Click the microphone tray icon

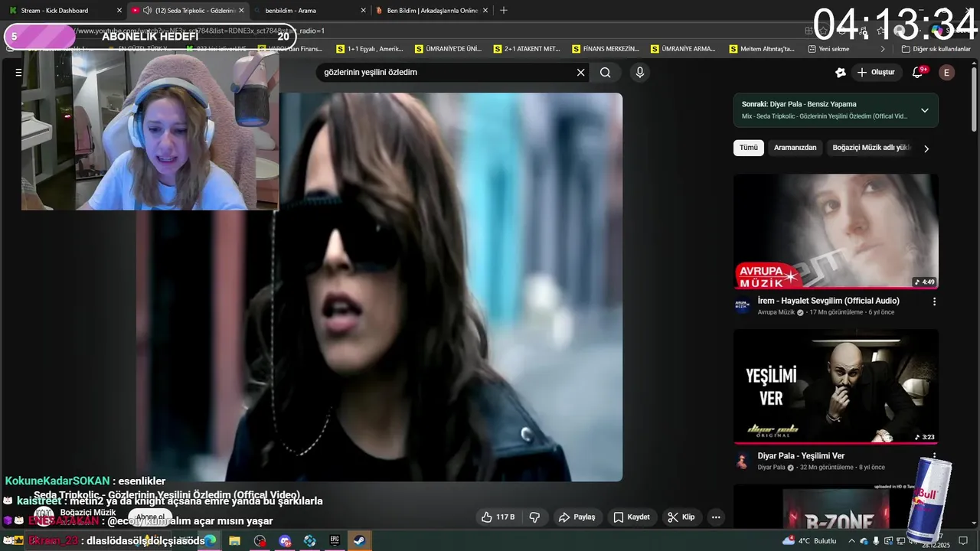pyautogui.click(x=877, y=540)
